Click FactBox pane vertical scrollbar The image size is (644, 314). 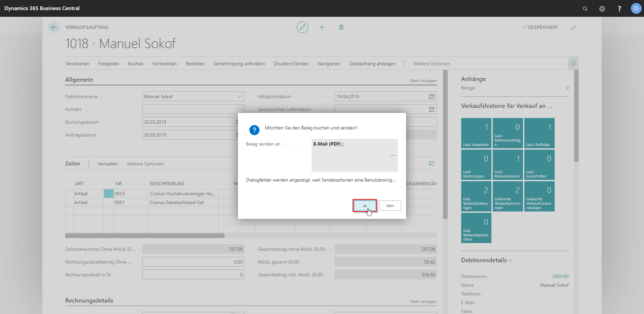576,116
